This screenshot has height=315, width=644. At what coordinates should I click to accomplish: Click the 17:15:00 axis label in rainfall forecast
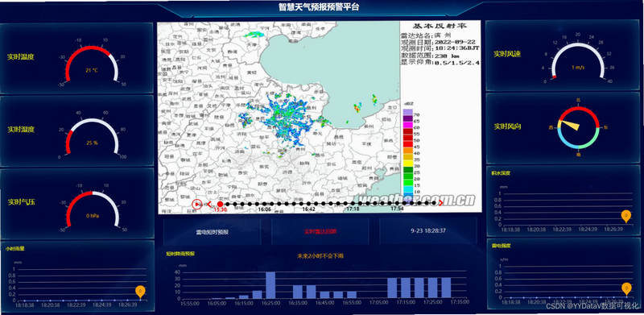[406, 303]
